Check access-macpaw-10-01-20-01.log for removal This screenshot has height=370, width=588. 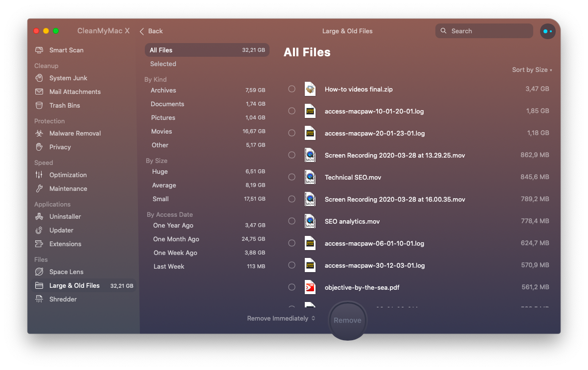pyautogui.click(x=292, y=111)
